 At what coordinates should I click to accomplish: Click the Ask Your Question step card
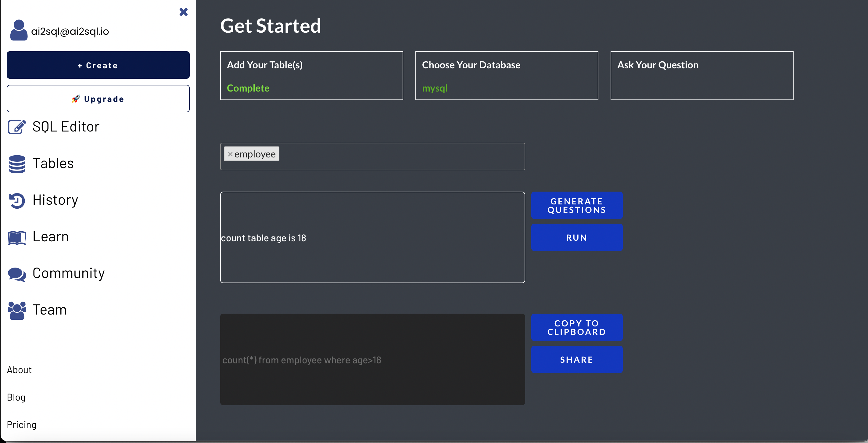tap(701, 76)
